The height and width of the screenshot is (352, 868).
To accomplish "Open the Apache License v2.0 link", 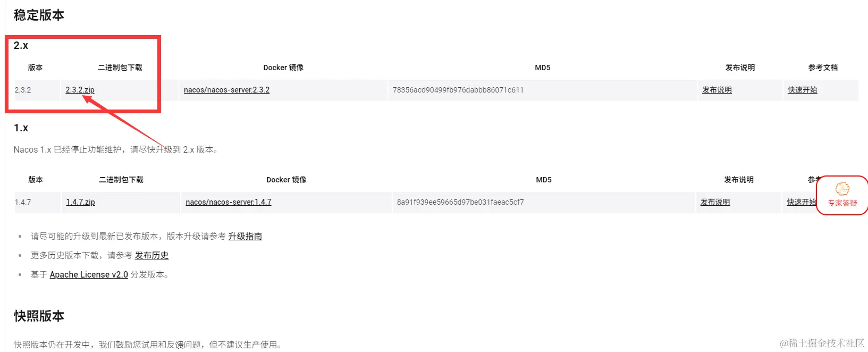I will point(89,274).
